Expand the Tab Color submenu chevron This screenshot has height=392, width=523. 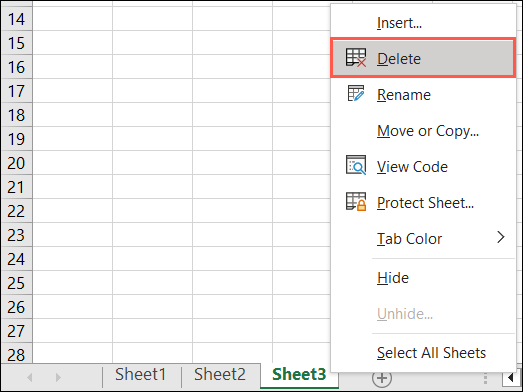(500, 238)
